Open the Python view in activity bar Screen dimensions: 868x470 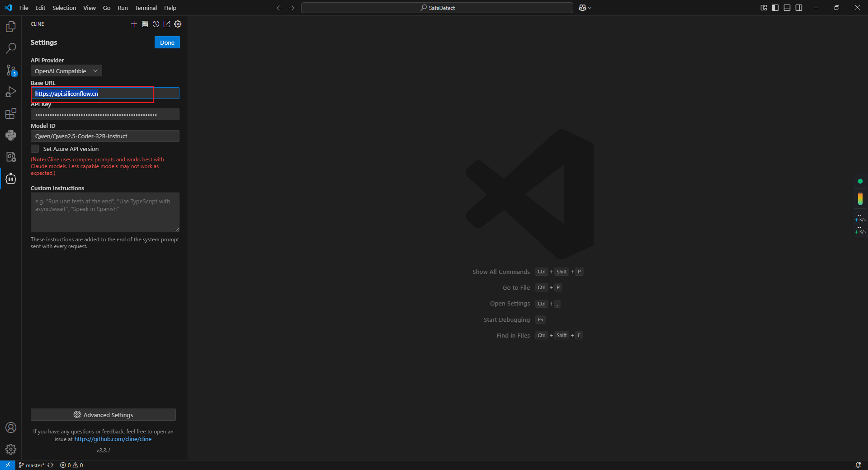[x=11, y=135]
